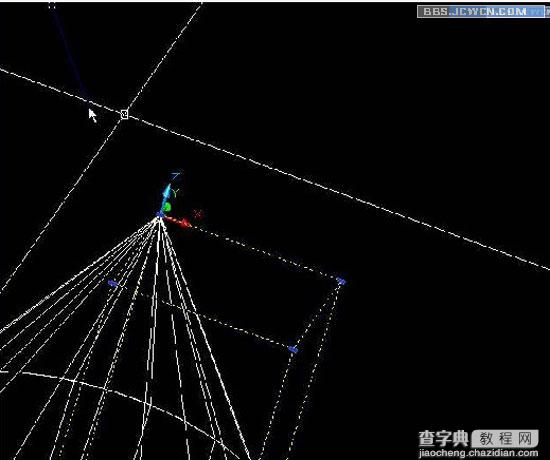This screenshot has width=550, height=460.
Task: Select the long diagonal construction line right of intersection
Action: point(337,192)
